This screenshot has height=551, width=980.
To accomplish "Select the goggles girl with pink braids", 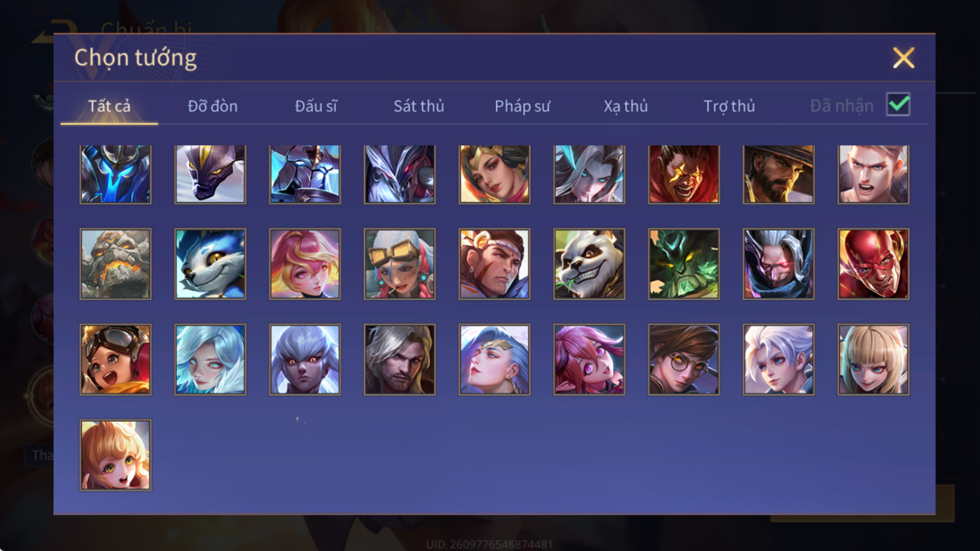I will [x=399, y=264].
